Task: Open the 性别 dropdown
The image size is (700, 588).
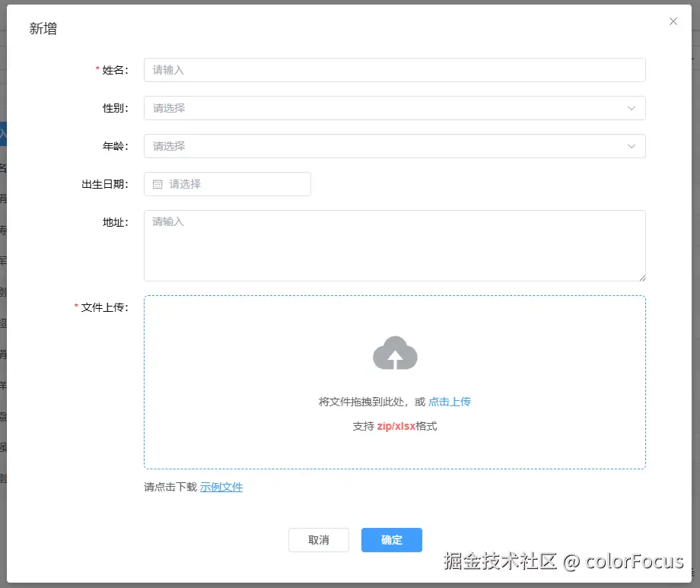Action: pyautogui.click(x=395, y=108)
